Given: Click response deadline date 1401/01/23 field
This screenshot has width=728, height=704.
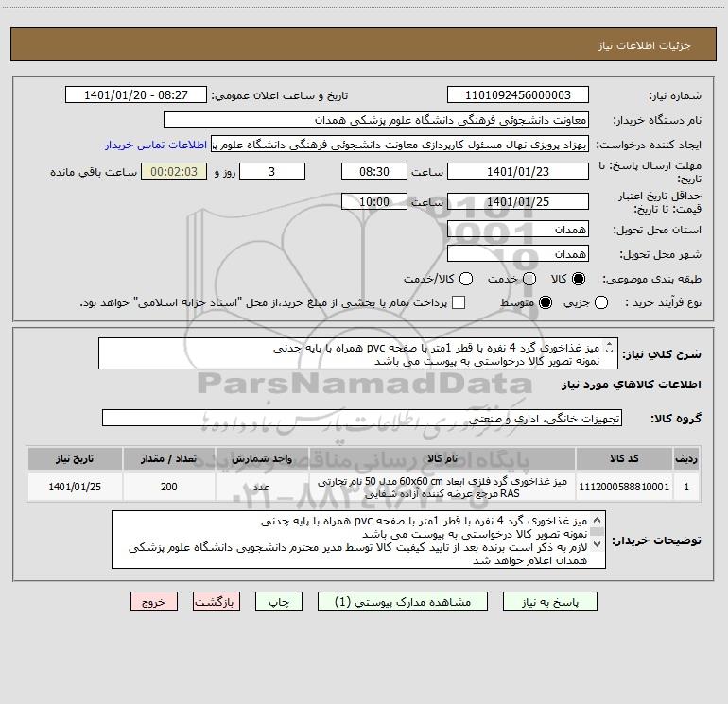Looking at the screenshot, I should coord(518,171).
